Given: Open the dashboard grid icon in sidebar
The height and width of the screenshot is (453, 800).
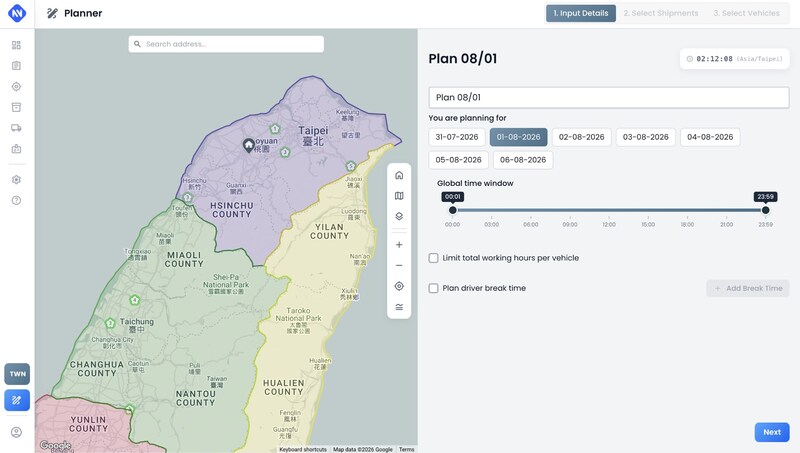Looking at the screenshot, I should click(16, 45).
